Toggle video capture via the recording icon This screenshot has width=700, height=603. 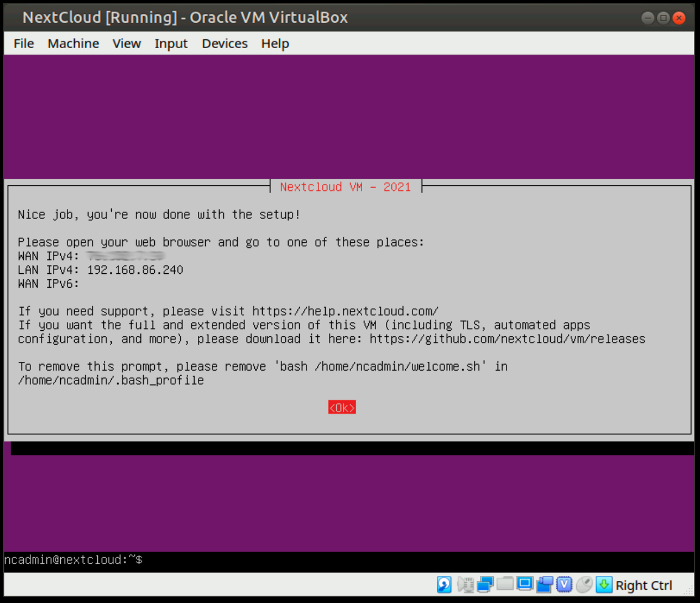(x=544, y=584)
